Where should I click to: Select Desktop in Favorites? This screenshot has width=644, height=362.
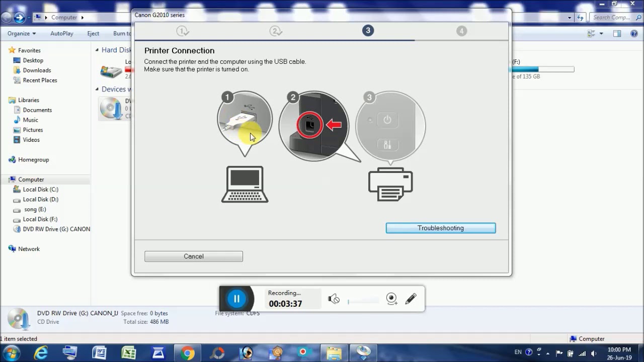pos(33,60)
